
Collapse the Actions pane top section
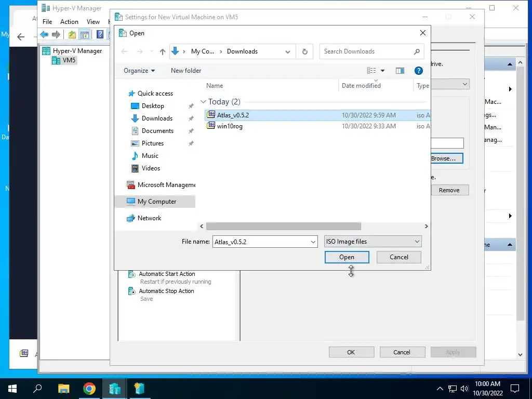click(510, 64)
